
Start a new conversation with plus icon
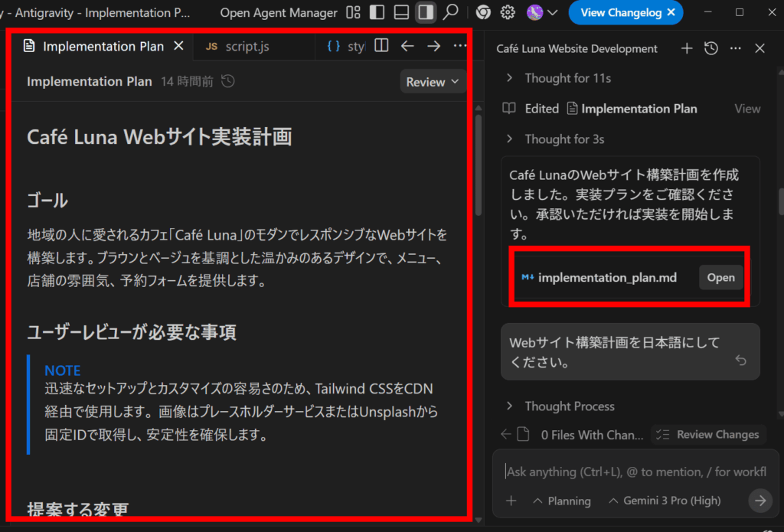687,48
